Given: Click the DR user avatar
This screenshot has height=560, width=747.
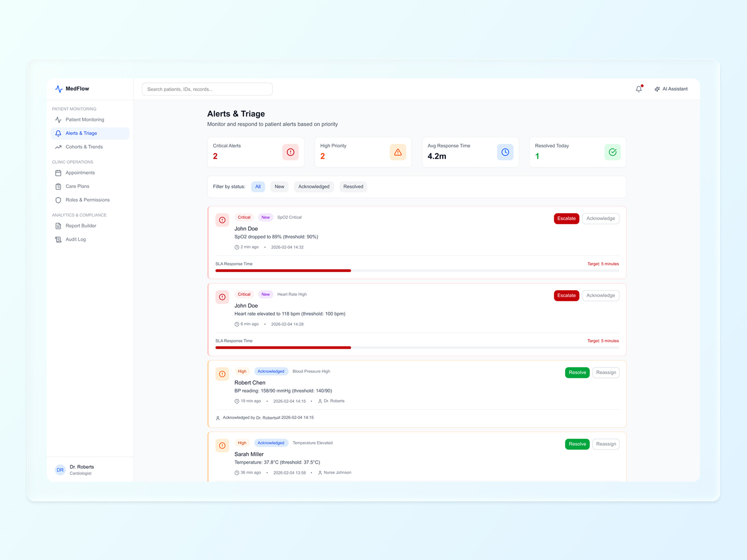Looking at the screenshot, I should 60,470.
